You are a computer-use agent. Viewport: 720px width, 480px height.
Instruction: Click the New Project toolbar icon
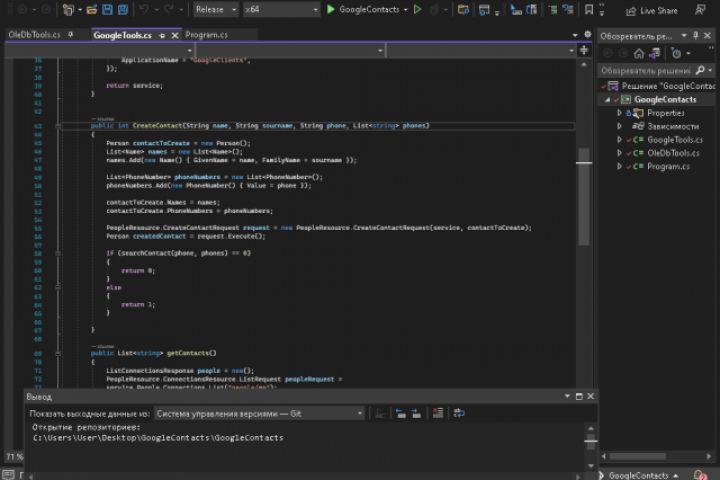(68, 9)
